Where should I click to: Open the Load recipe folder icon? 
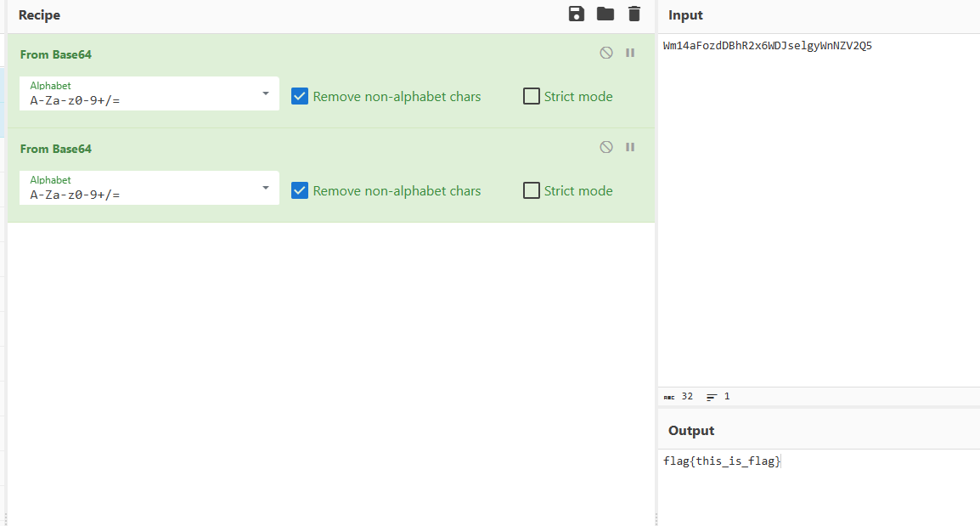click(605, 14)
